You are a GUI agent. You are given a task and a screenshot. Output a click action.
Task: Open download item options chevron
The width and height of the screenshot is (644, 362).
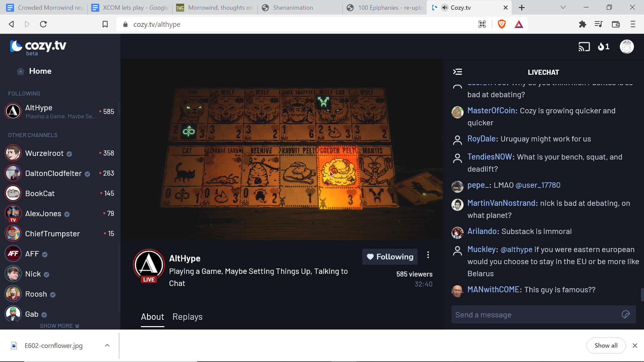pos(107,346)
